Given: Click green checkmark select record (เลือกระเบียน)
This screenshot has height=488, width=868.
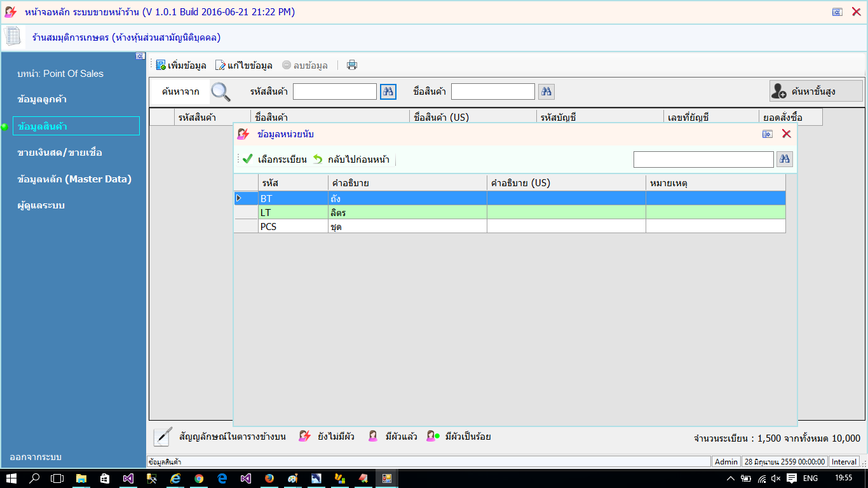Looking at the screenshot, I should tap(248, 159).
